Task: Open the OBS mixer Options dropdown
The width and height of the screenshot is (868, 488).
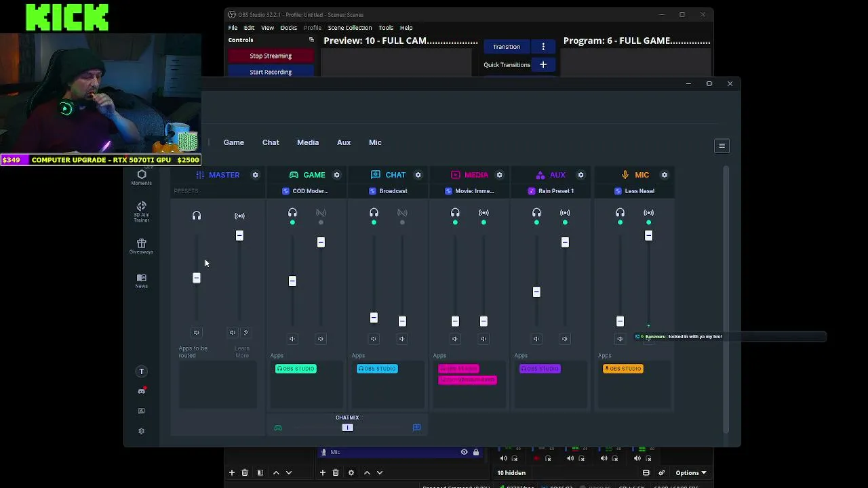Action: (691, 473)
